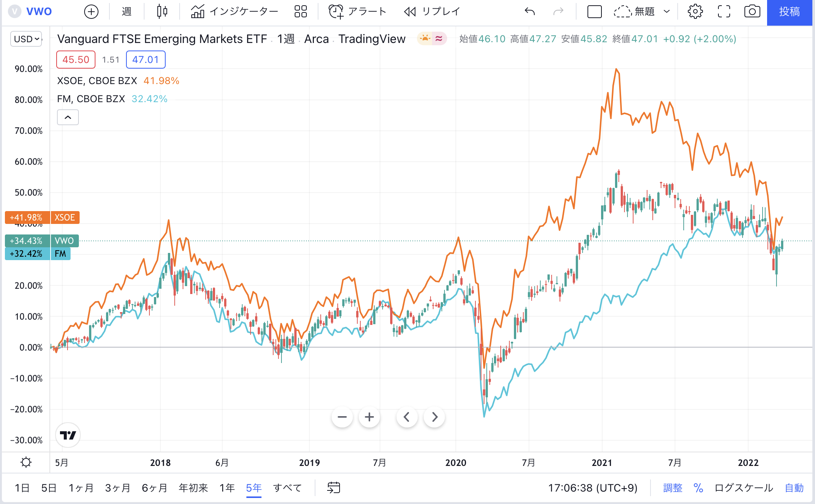Take a chart snapshot with camera icon
Viewport: 815px width, 504px height.
coord(752,12)
